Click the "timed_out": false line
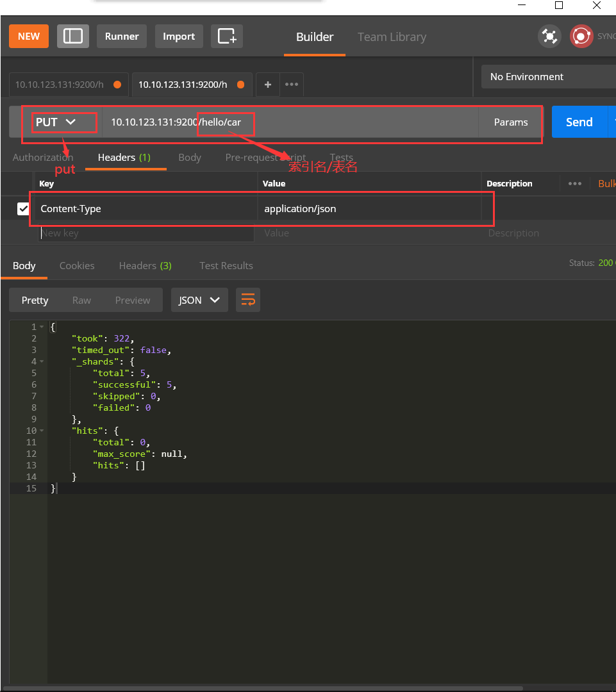The height and width of the screenshot is (692, 616). click(121, 350)
